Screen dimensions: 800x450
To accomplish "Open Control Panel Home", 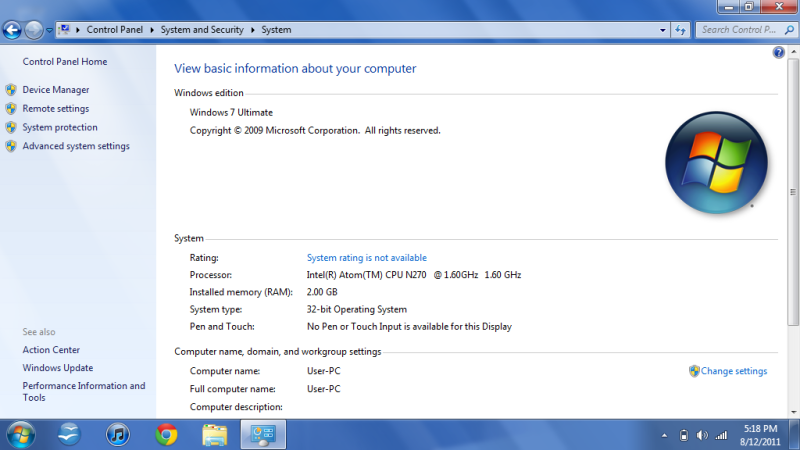I will 65,62.
